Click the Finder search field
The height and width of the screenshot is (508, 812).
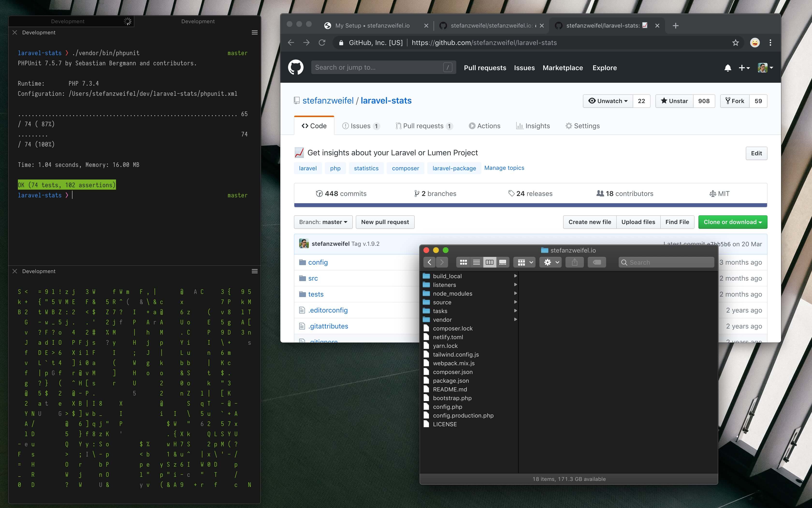(x=666, y=262)
